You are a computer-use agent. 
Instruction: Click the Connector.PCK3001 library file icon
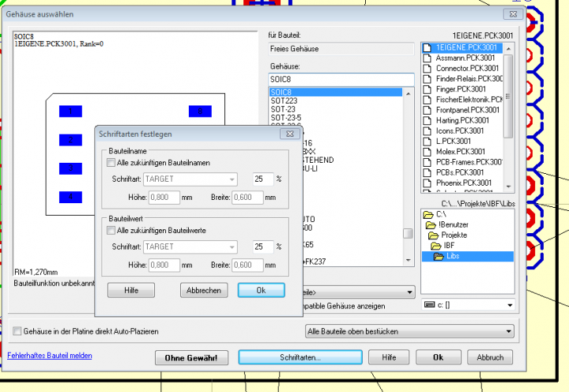click(x=429, y=69)
